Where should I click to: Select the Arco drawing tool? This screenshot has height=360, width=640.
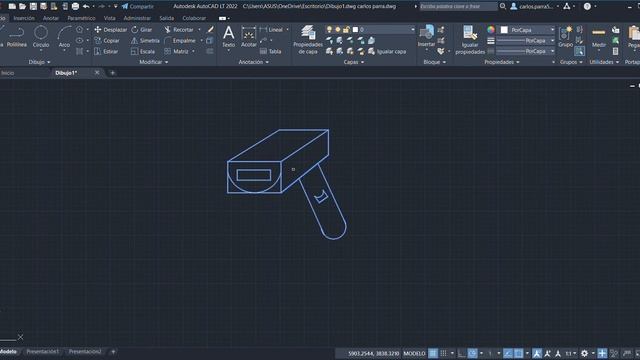64,37
